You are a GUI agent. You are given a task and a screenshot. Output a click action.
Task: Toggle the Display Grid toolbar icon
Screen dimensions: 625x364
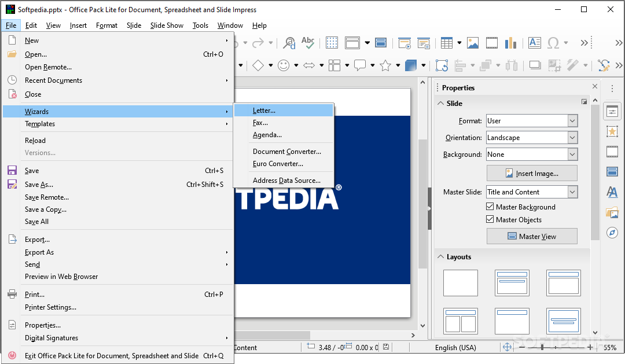332,43
